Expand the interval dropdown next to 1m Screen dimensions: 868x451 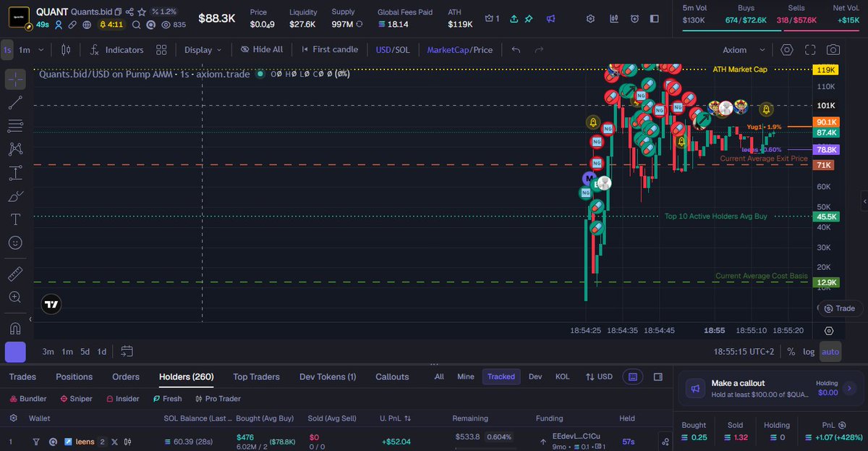point(41,50)
